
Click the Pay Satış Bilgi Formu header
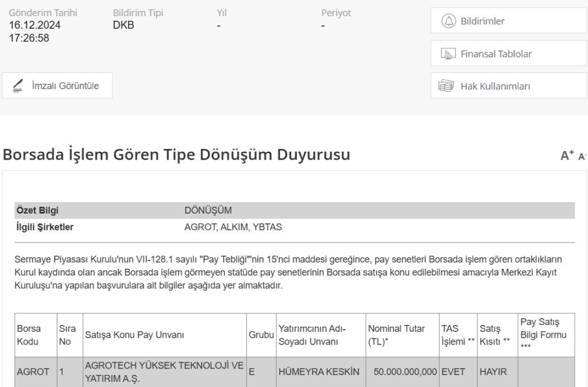[x=547, y=335]
